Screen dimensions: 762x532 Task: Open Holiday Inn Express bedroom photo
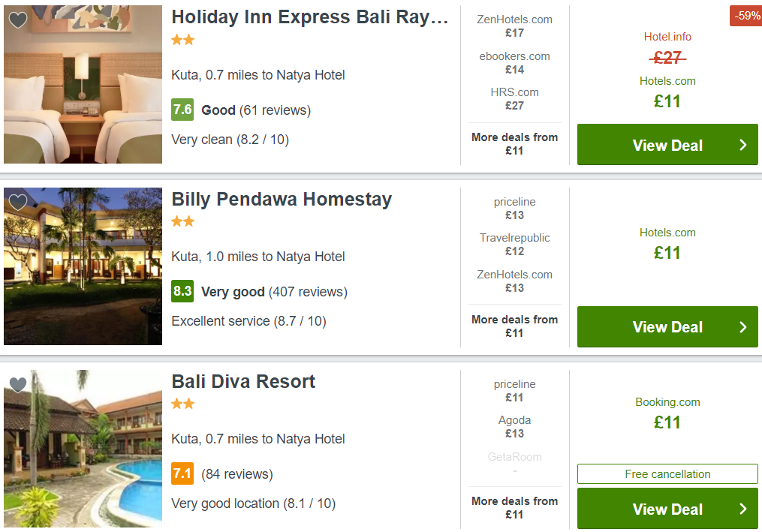click(83, 84)
